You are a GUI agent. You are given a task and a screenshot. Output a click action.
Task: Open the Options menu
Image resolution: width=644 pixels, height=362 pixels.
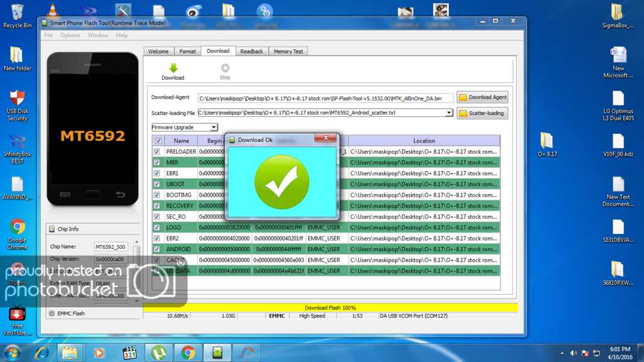(x=70, y=35)
